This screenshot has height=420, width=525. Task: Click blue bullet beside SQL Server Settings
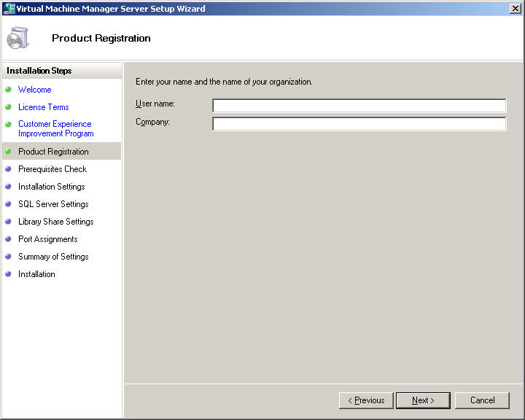[8, 203]
